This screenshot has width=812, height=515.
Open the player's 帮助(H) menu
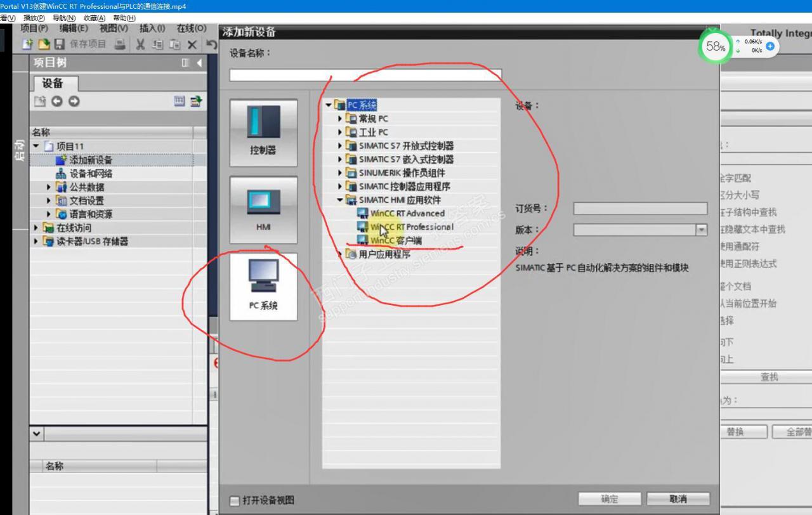124,18
